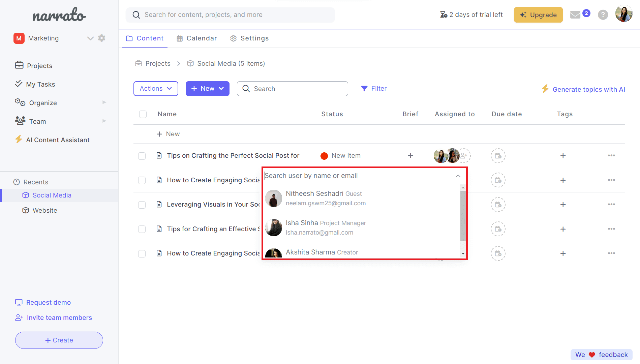The image size is (640, 364).
Task: Open My Tasks in the sidebar
Action: 35,84
